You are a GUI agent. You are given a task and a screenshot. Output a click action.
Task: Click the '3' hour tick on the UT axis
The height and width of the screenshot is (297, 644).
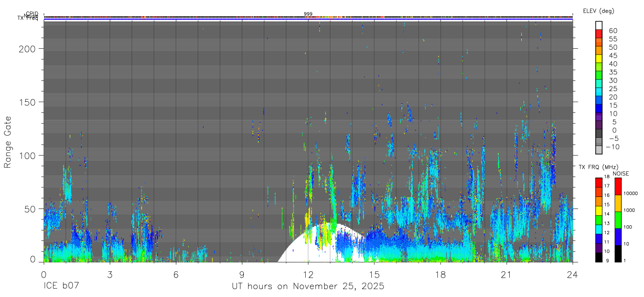110,274
